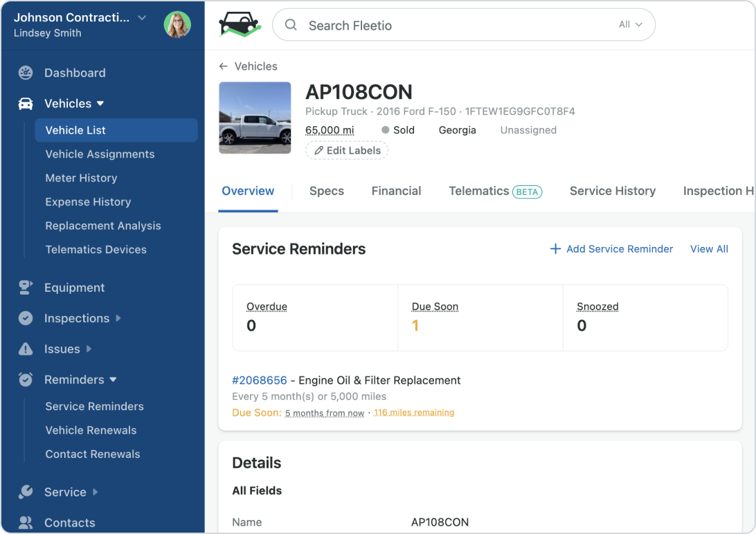This screenshot has height=534, width=756.
Task: Collapse the Vehicles sidebar section arrow
Action: [100, 104]
